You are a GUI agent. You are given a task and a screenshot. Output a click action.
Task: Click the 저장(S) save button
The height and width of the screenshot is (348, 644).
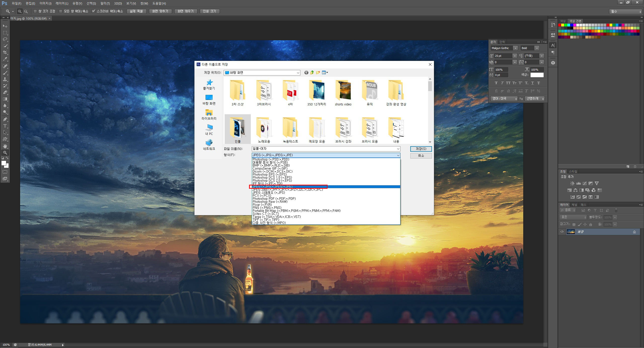(x=421, y=149)
